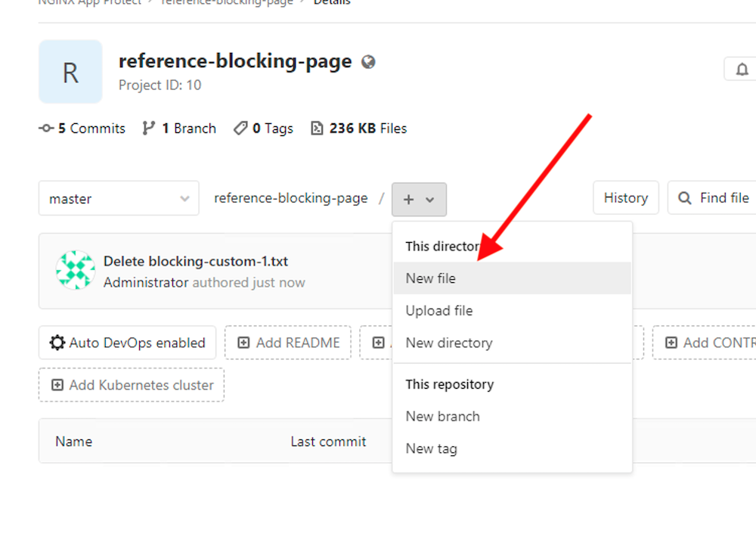Open the 5 Commits link
Image resolution: width=756 pixels, height=540 pixels.
click(82, 129)
